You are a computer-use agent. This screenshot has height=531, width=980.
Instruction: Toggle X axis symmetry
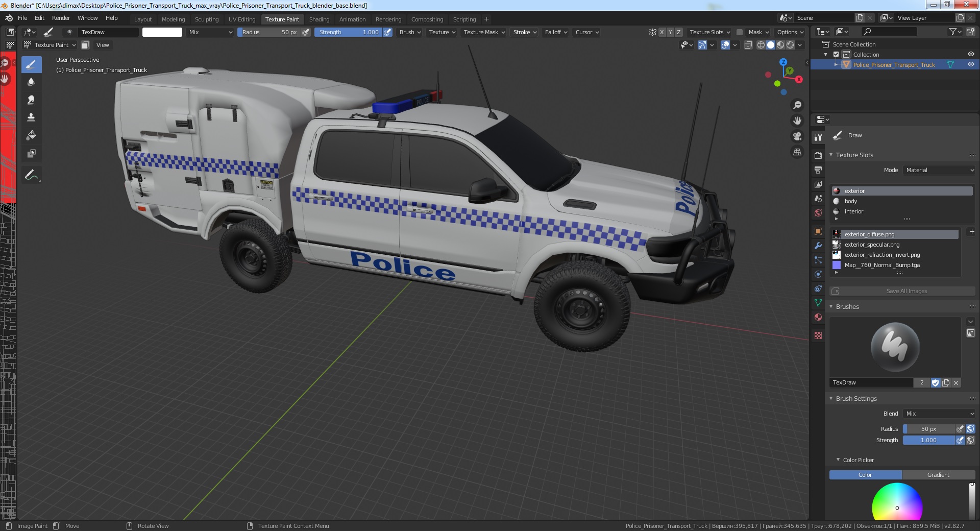coord(662,32)
